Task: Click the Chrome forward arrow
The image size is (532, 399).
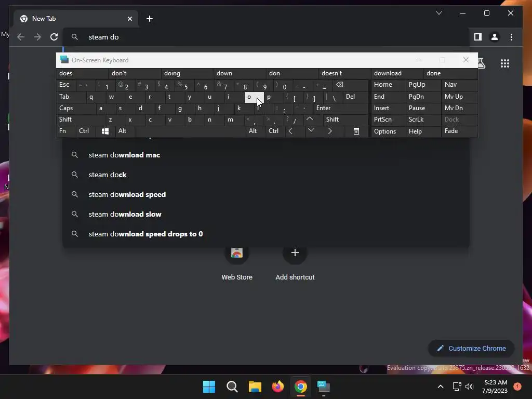Action: click(x=37, y=37)
